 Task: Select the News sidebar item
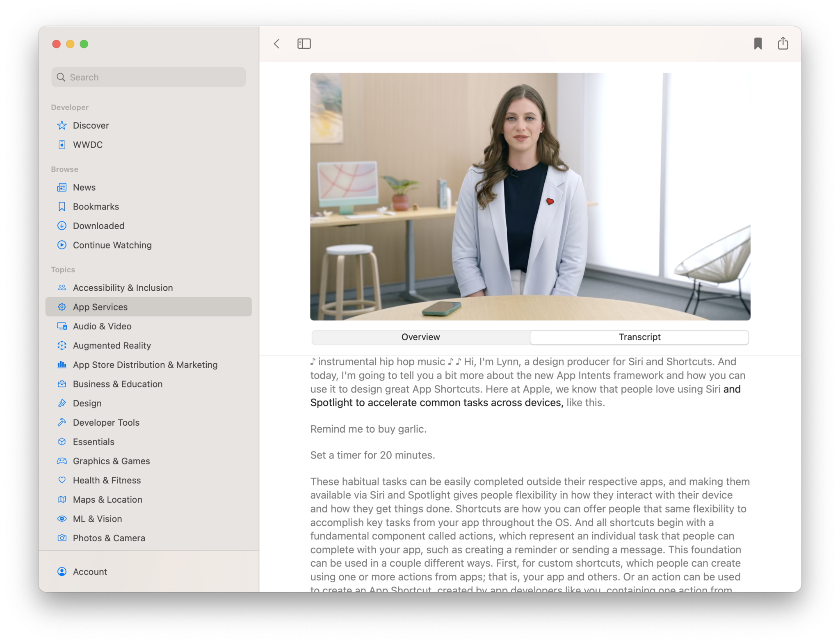tap(84, 187)
